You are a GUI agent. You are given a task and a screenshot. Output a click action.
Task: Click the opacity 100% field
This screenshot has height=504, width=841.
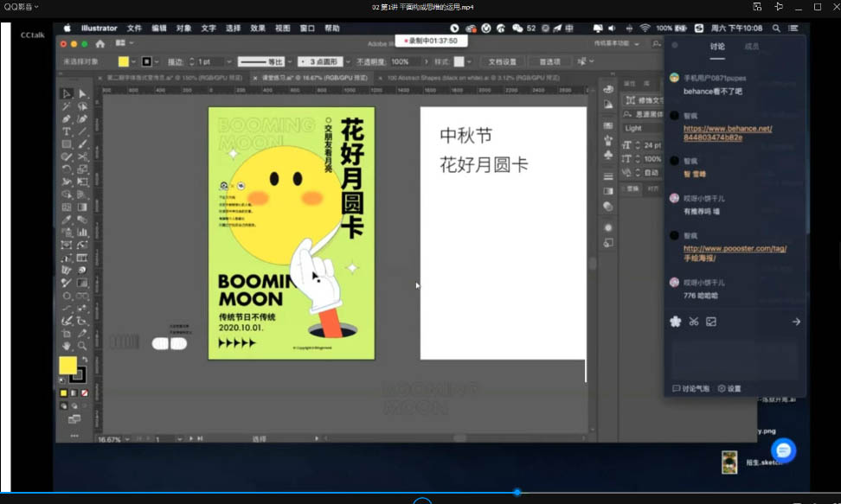tap(406, 61)
